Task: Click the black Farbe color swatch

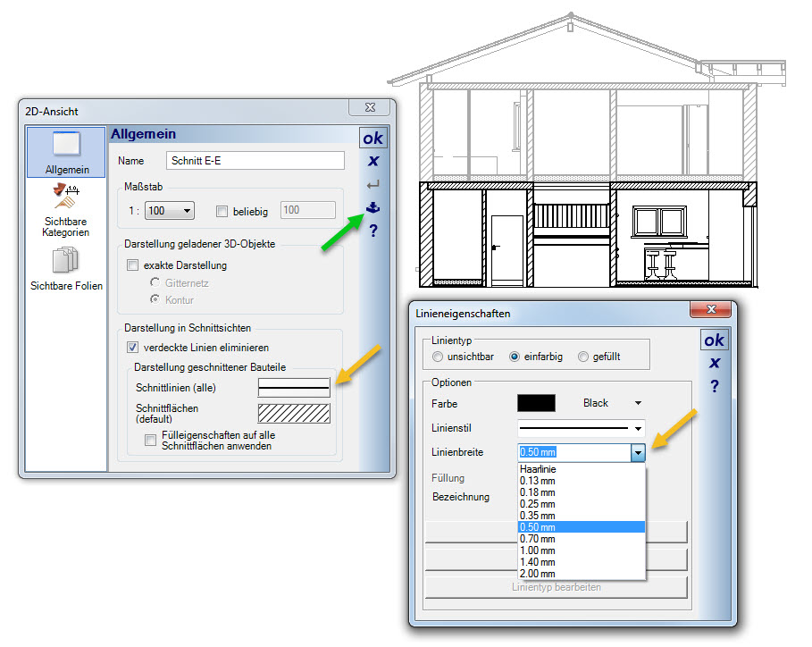Action: point(536,403)
